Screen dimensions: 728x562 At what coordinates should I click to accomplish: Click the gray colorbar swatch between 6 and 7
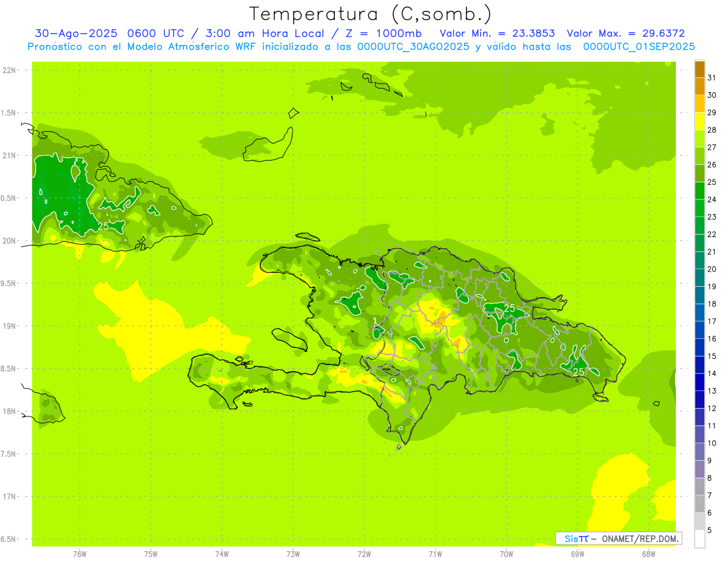699,504
